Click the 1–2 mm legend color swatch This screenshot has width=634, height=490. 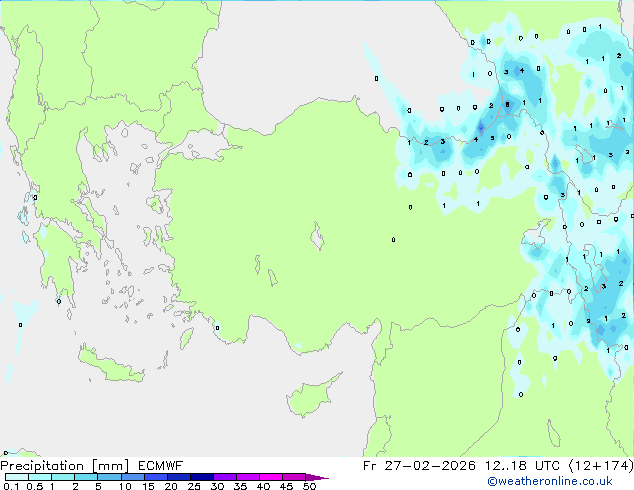click(x=63, y=477)
